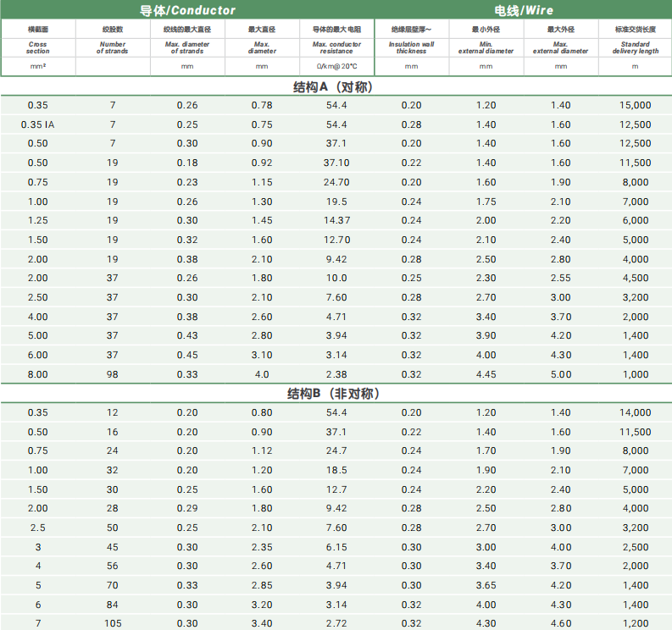Viewport: 672px width, 630px height.
Task: Click the 14,000 delivery length cell
Action: [x=635, y=412]
